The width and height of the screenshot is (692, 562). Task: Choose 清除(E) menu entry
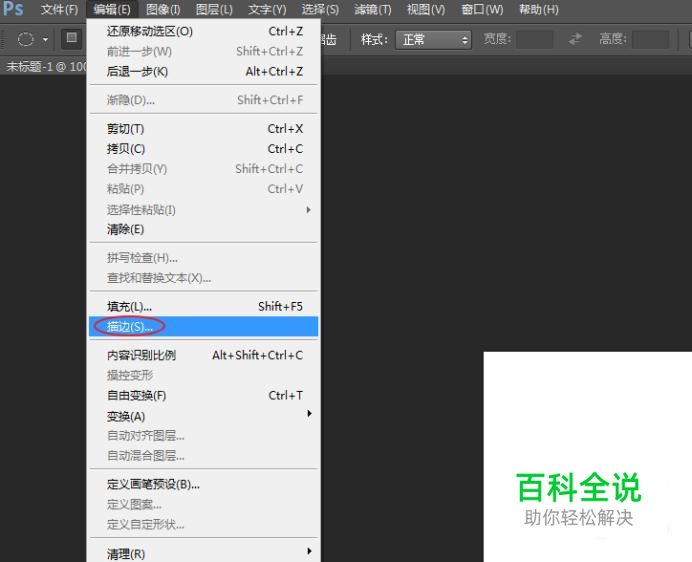click(x=203, y=229)
